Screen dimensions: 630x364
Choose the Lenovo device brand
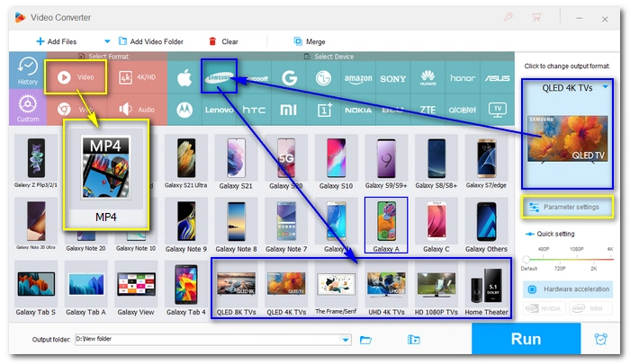(219, 110)
